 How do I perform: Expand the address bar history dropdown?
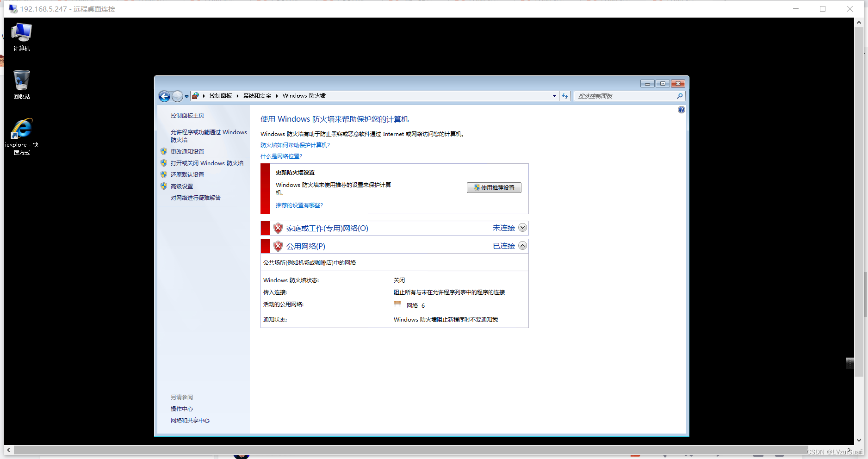pos(554,96)
